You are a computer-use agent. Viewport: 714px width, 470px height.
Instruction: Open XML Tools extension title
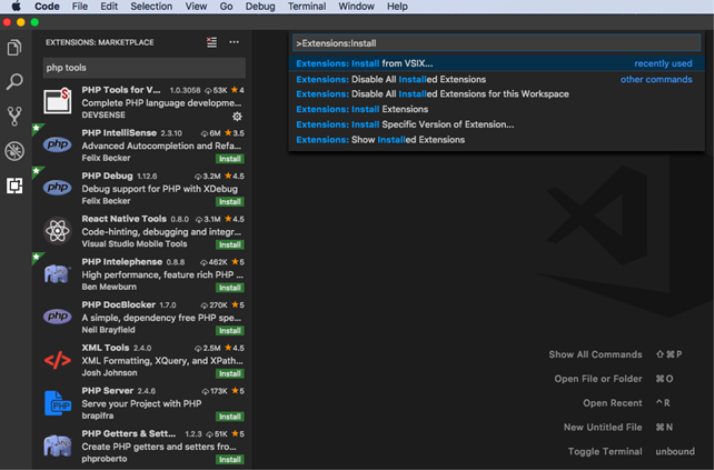tap(105, 347)
